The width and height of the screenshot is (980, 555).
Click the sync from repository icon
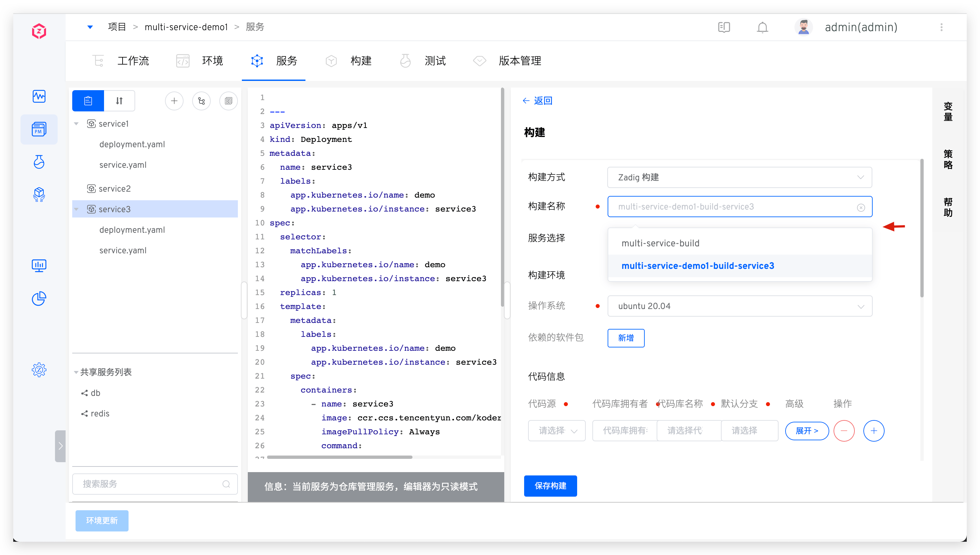pos(201,101)
